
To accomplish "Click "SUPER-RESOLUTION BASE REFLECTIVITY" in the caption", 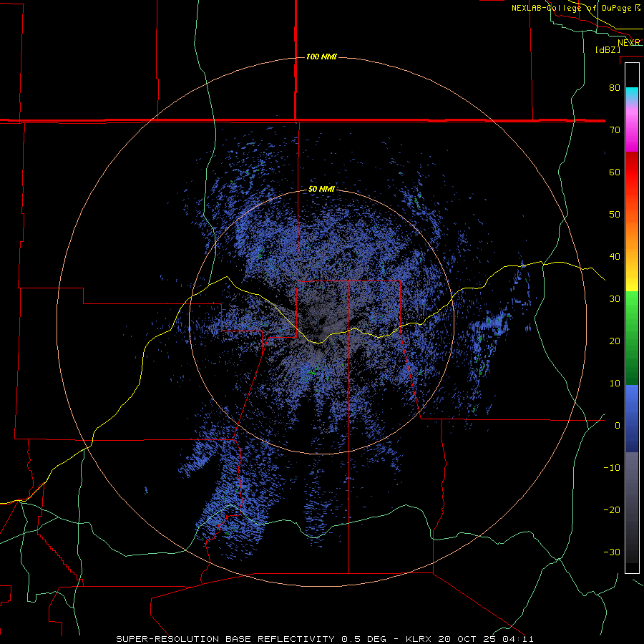I will tap(225, 639).
